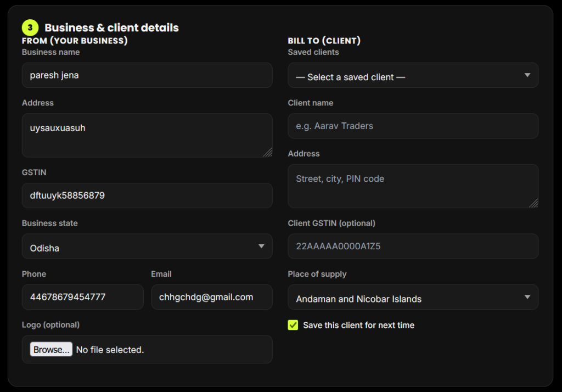Click the Email field with chhgchdg@gmail.com
This screenshot has height=392, width=562.
(212, 297)
